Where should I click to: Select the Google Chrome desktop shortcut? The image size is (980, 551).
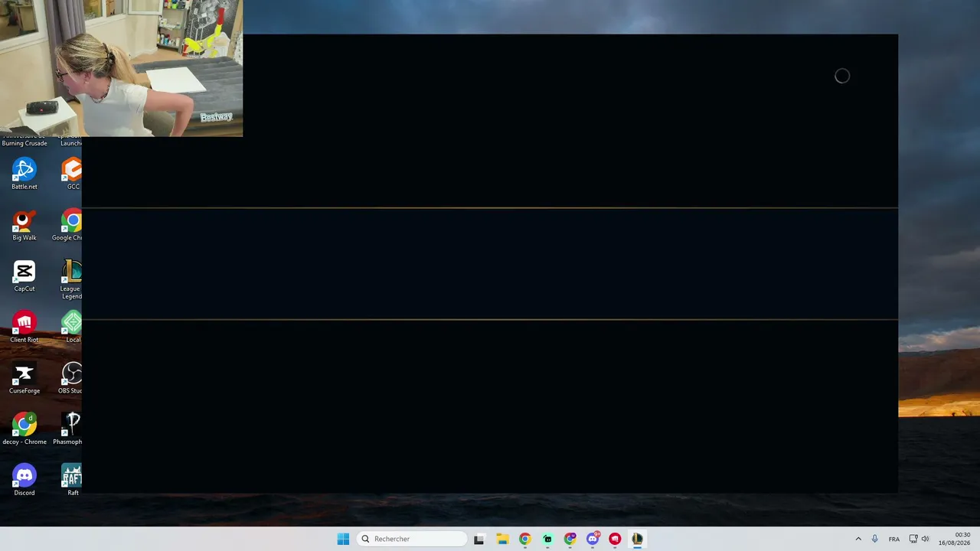point(69,225)
